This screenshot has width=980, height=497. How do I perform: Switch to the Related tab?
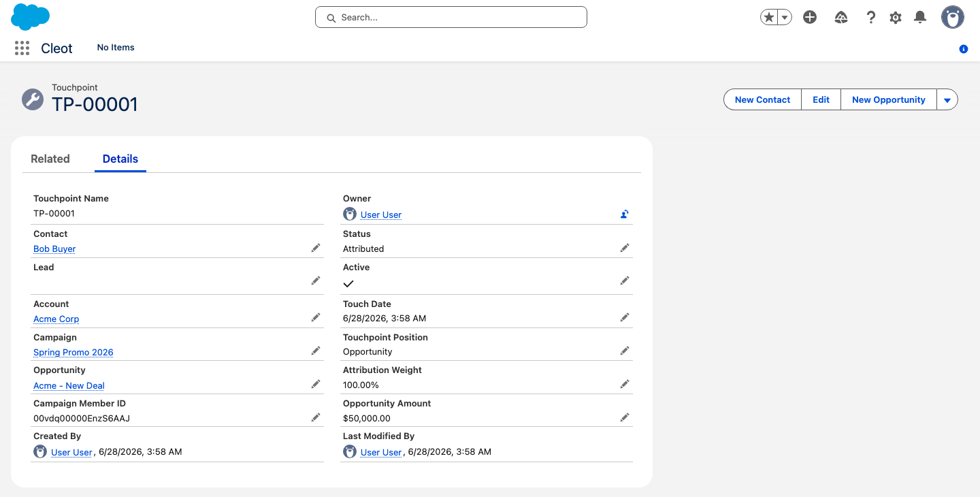[50, 159]
